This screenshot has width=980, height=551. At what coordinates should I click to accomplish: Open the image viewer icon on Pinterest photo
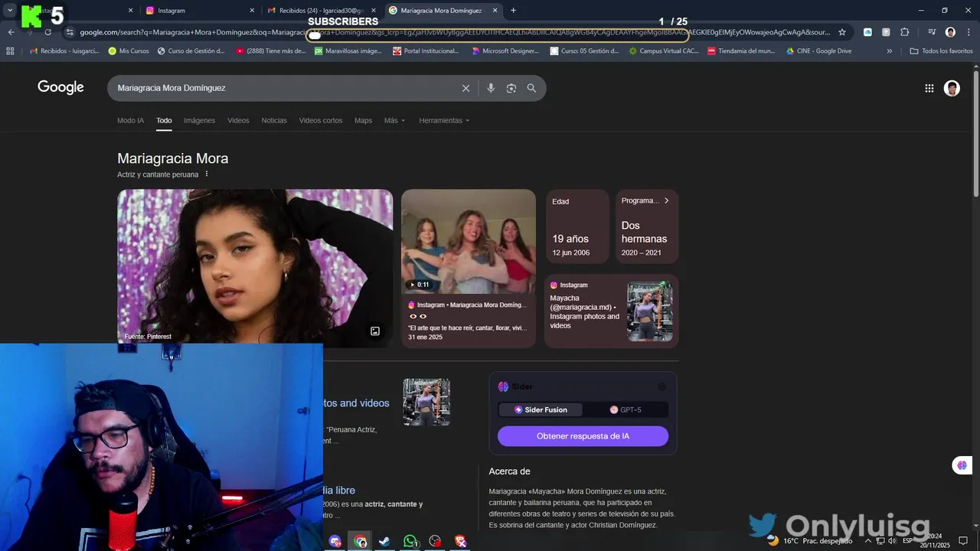pyautogui.click(x=375, y=331)
